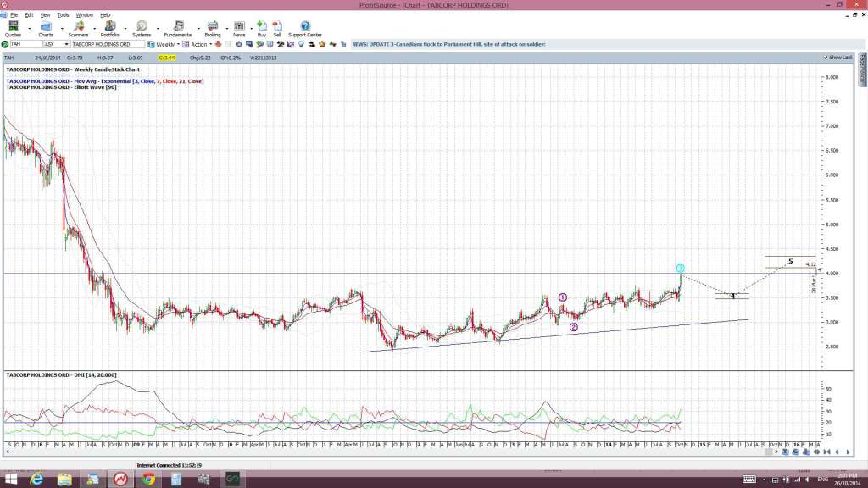
Task: Open File Explorer from the taskbar
Action: 64,480
